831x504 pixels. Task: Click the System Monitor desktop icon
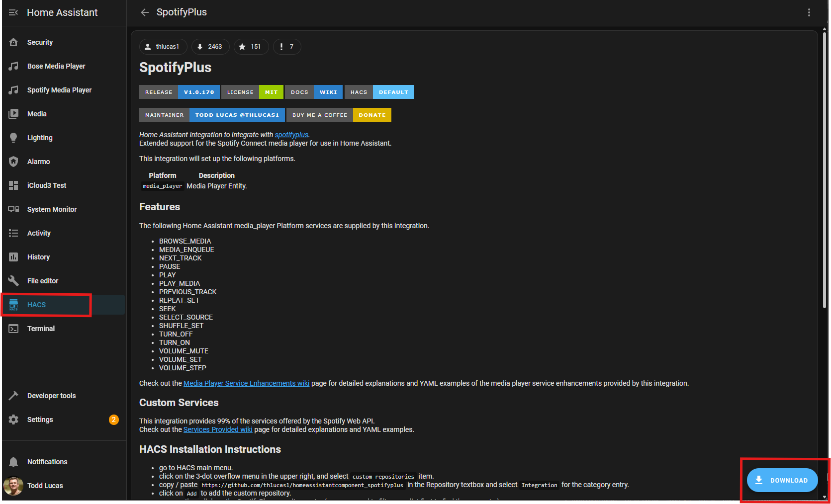[13, 209]
